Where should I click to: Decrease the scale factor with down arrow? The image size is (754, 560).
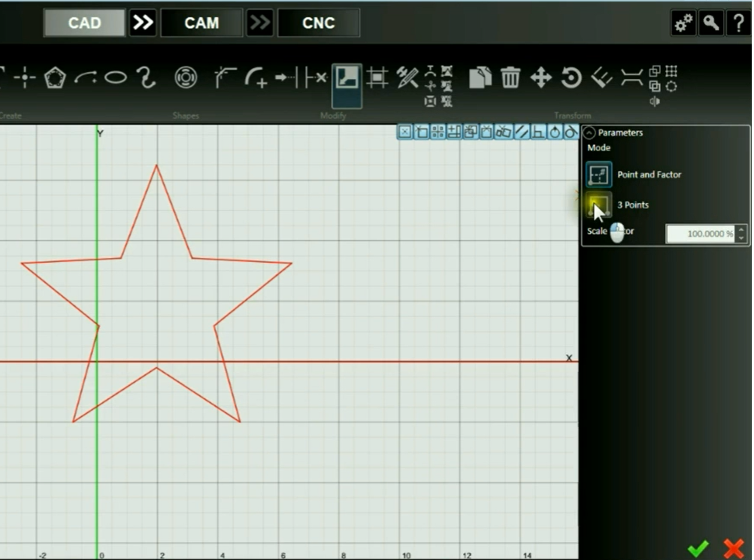pyautogui.click(x=741, y=238)
